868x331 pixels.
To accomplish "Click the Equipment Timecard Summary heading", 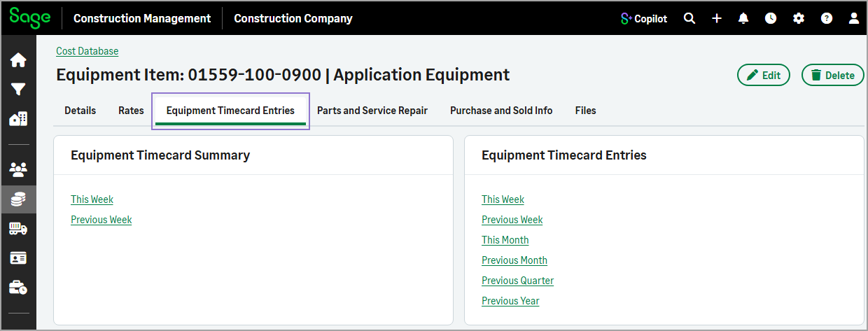I will (160, 155).
